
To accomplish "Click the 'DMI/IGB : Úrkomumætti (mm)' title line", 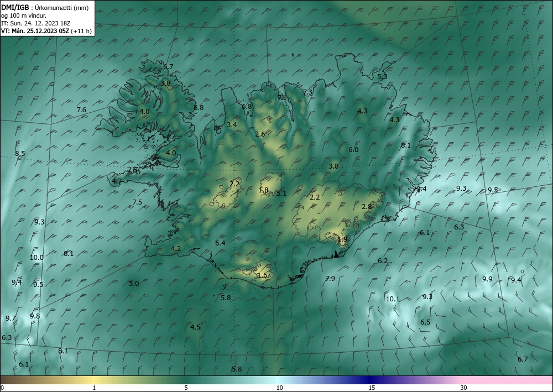I will (x=45, y=8).
